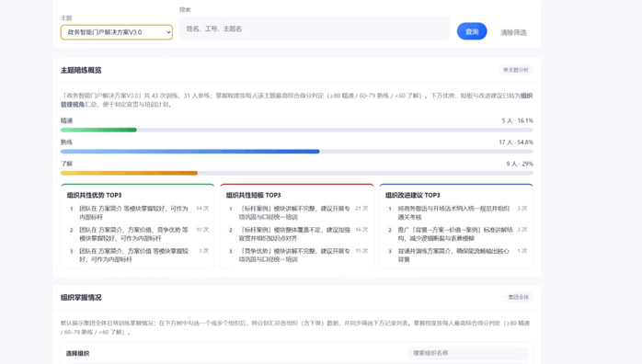Click the 5 人 · 16.1% value

(518, 121)
